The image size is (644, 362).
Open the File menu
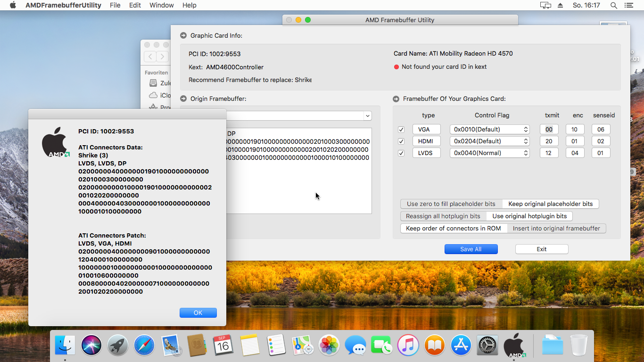coord(115,5)
